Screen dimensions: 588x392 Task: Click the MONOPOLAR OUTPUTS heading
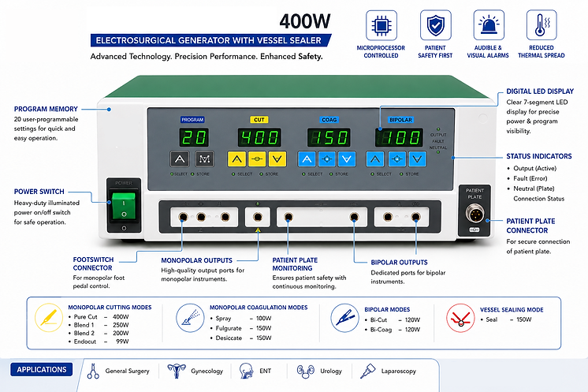point(196,260)
